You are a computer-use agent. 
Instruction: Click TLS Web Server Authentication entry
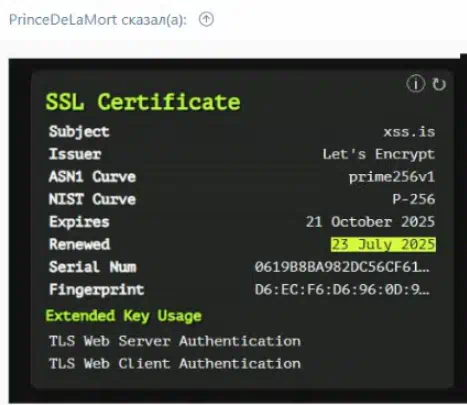[175, 341]
